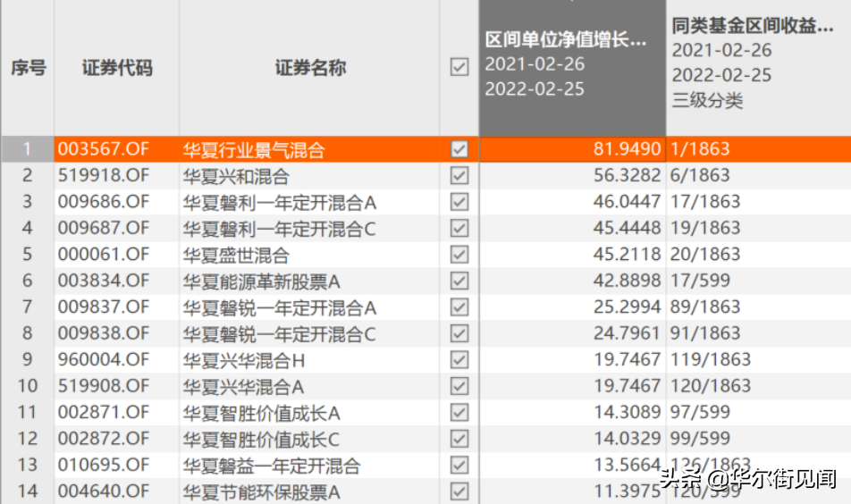Screen dimensions: 851x504
Task: Click growth value 45.2118
Action: (627, 255)
